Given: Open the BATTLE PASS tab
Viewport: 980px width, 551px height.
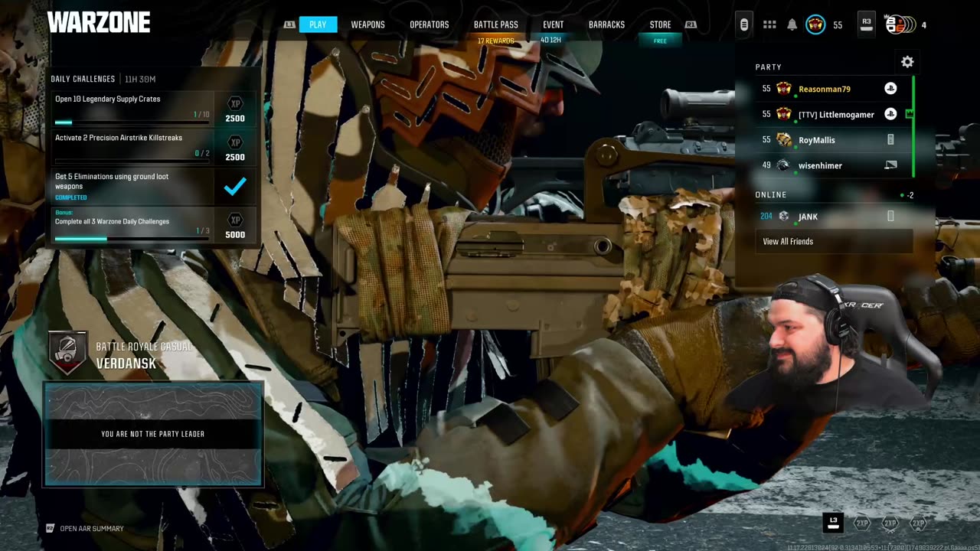Looking at the screenshot, I should [496, 24].
